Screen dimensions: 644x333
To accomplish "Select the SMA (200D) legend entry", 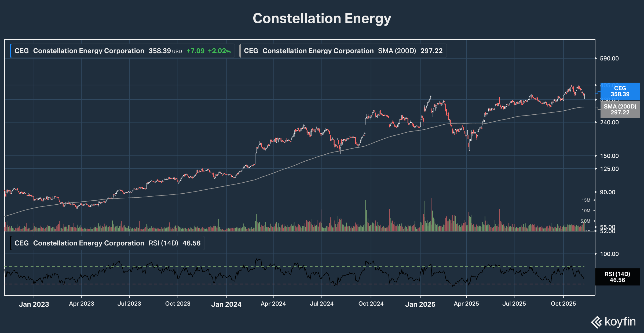I will point(343,51).
